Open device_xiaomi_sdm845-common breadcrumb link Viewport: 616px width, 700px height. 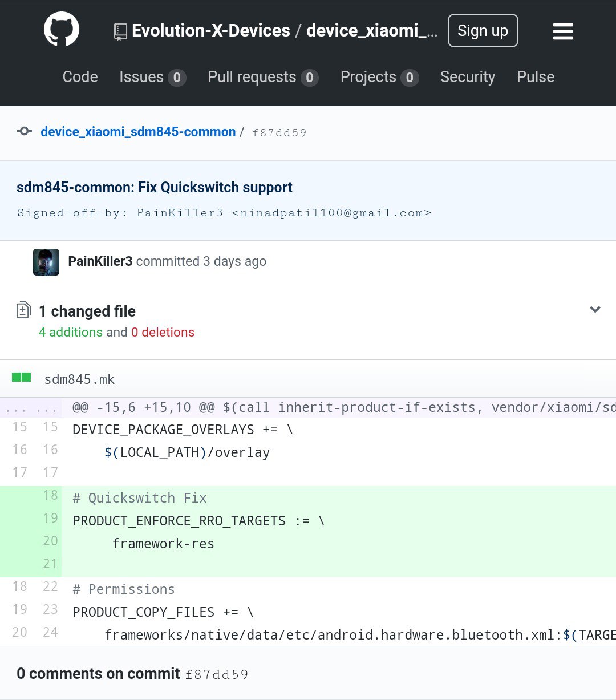[x=138, y=132]
